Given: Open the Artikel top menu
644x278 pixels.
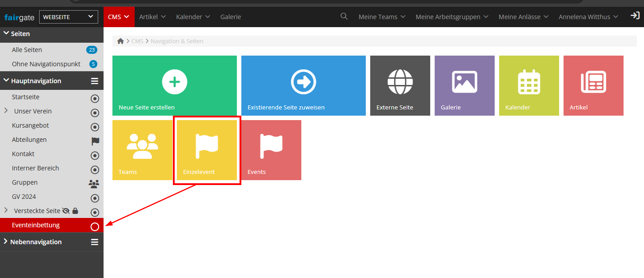Looking at the screenshot, I should [x=152, y=17].
